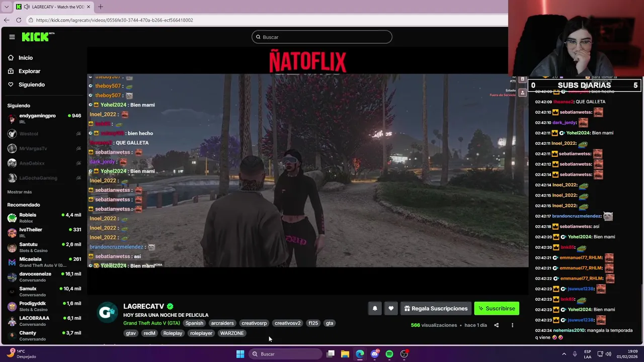
Task: Select the arcraiders tag
Action: coord(222,323)
